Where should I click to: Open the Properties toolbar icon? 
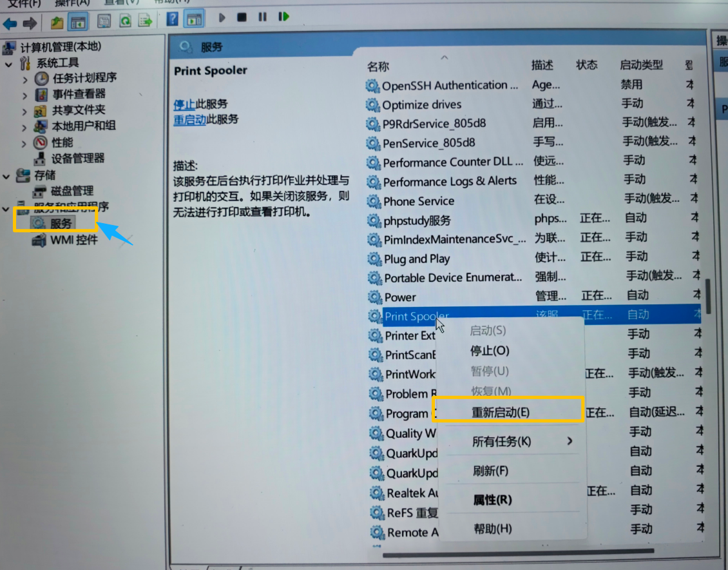point(104,21)
